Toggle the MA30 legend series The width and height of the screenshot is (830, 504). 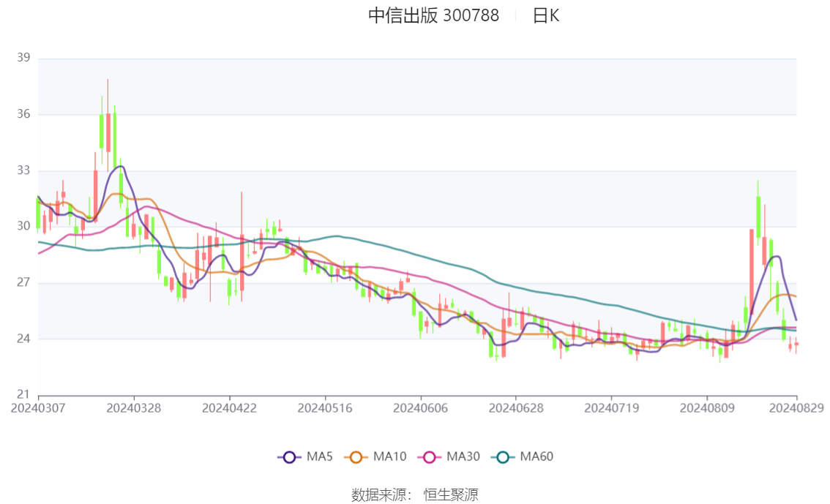[x=449, y=457]
